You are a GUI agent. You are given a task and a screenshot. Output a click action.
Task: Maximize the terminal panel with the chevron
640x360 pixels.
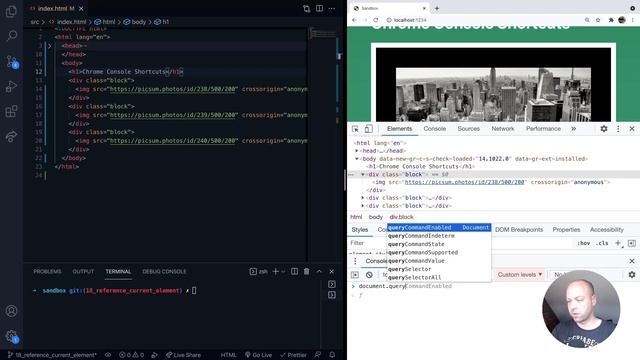pos(319,271)
